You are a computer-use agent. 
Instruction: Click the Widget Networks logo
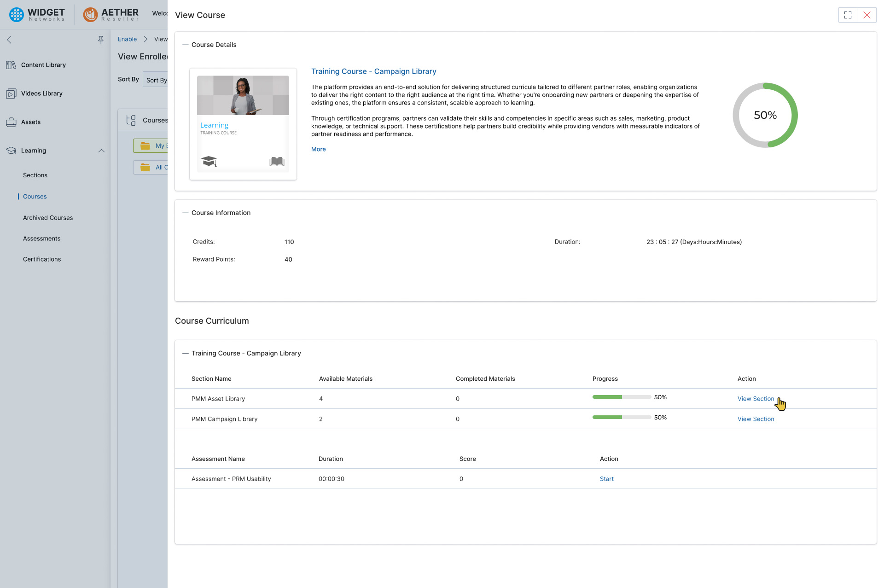(x=37, y=14)
